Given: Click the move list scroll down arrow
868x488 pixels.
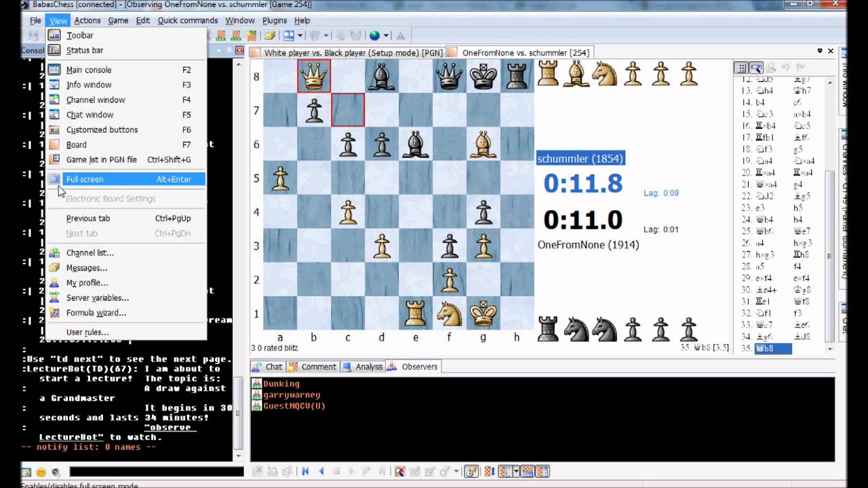Looking at the screenshot, I should (830, 350).
